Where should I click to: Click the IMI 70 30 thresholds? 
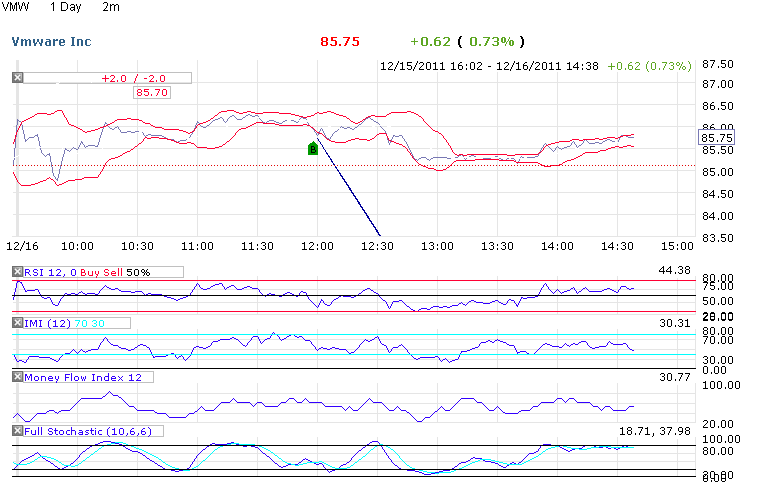pos(90,323)
